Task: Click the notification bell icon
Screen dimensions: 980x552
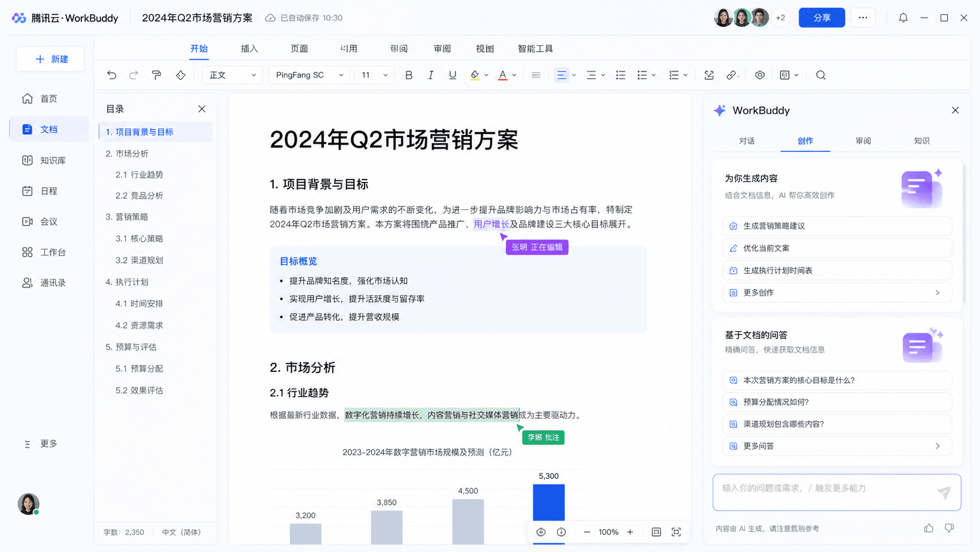Action: click(x=903, y=18)
